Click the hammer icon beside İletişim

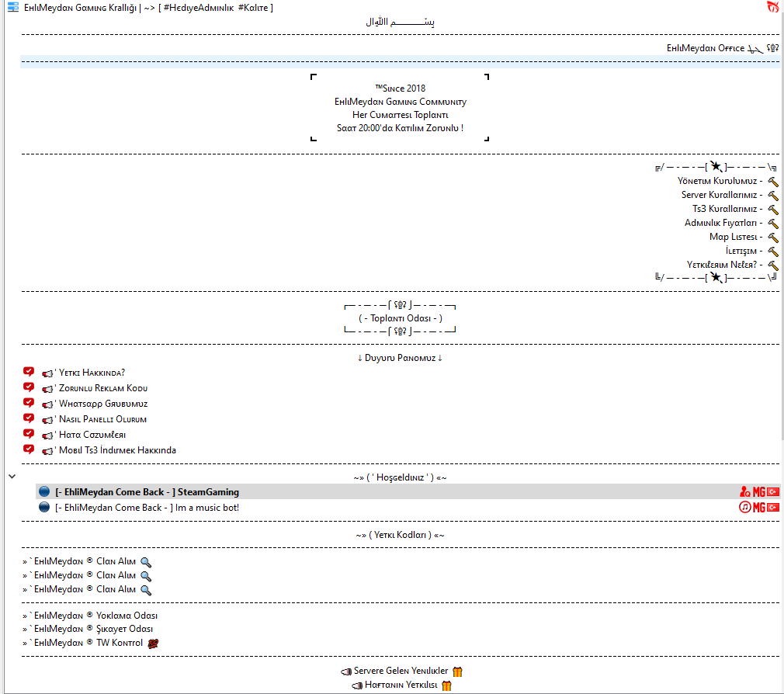click(x=773, y=252)
